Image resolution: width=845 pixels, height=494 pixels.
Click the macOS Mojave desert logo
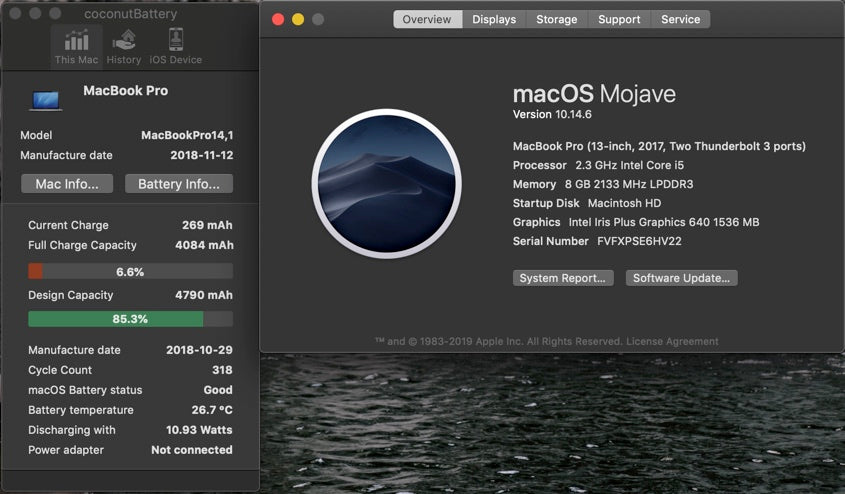pos(387,184)
